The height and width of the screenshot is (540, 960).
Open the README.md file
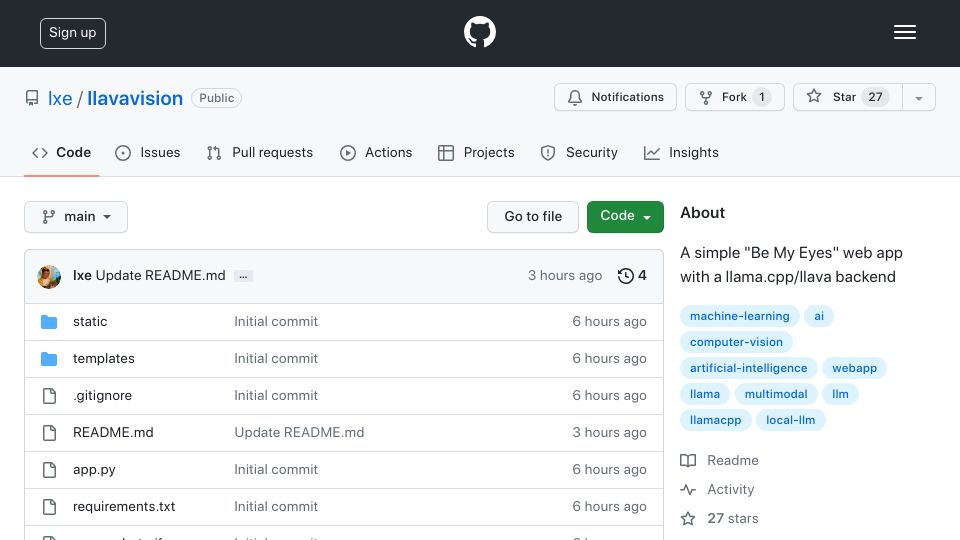(113, 432)
